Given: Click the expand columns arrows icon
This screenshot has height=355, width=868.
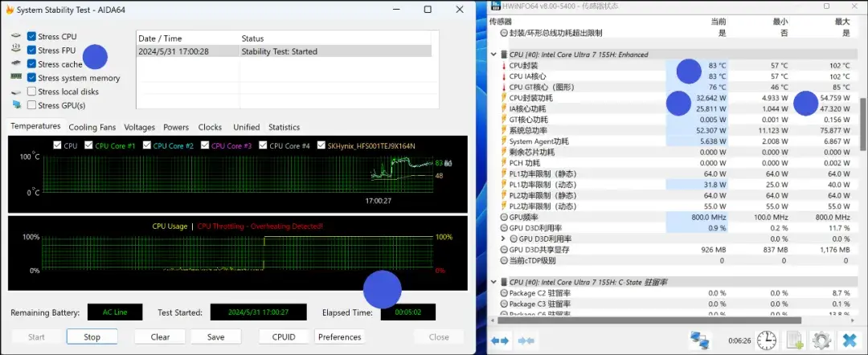Looking at the screenshot, I should point(500,341).
